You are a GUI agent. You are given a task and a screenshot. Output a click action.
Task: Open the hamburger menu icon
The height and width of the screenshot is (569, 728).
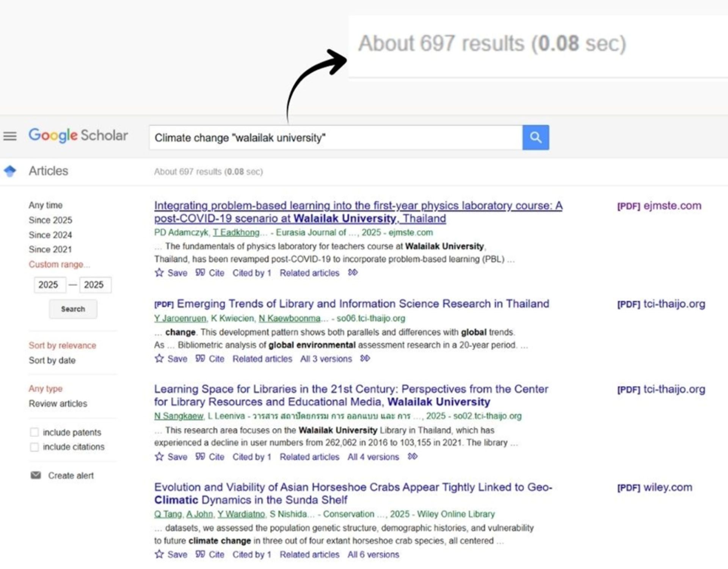click(x=10, y=136)
